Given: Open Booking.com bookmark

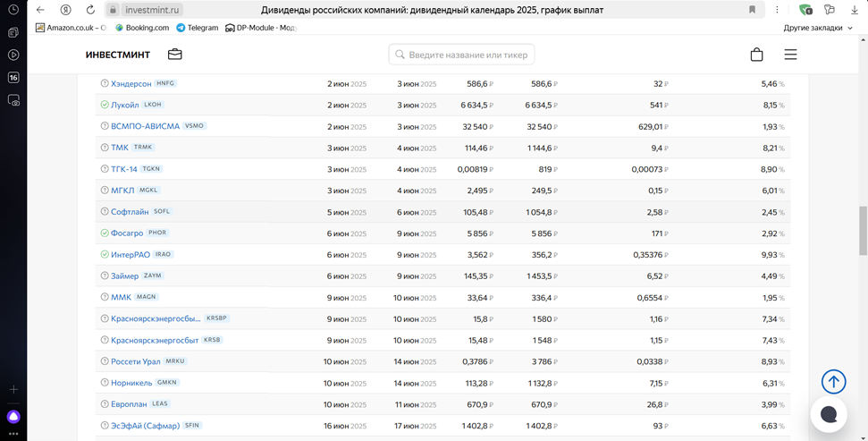Looking at the screenshot, I should (x=142, y=28).
